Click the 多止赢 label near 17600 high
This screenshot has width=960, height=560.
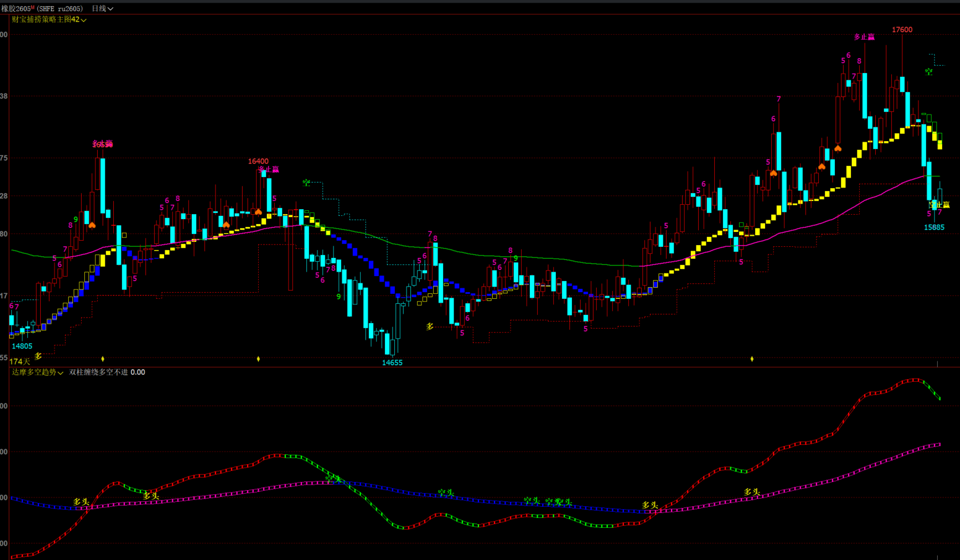tap(864, 37)
